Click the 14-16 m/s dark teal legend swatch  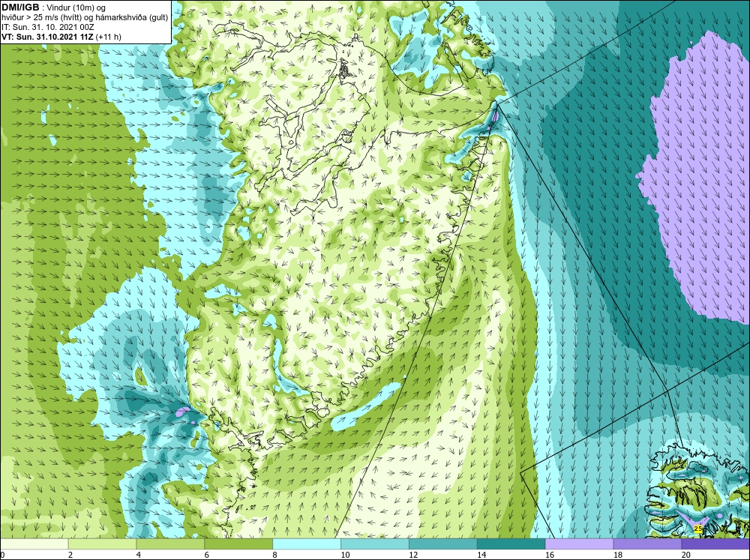click(x=511, y=544)
